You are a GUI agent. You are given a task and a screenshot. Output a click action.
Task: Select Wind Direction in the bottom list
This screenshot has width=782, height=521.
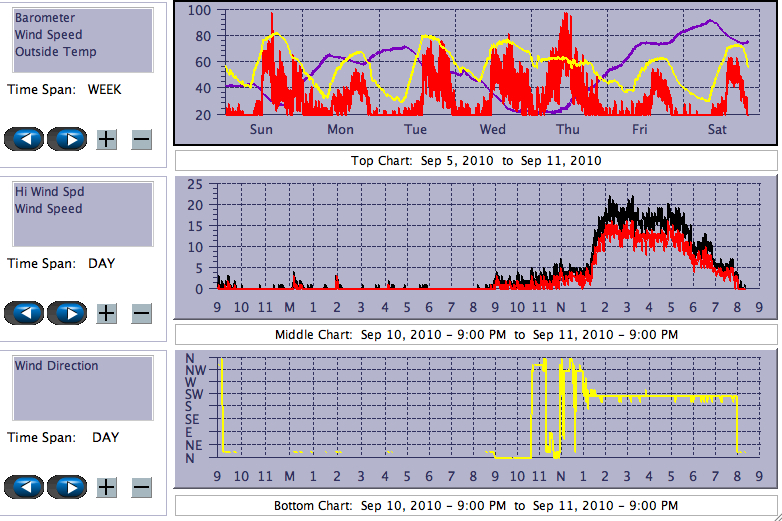pos(56,366)
